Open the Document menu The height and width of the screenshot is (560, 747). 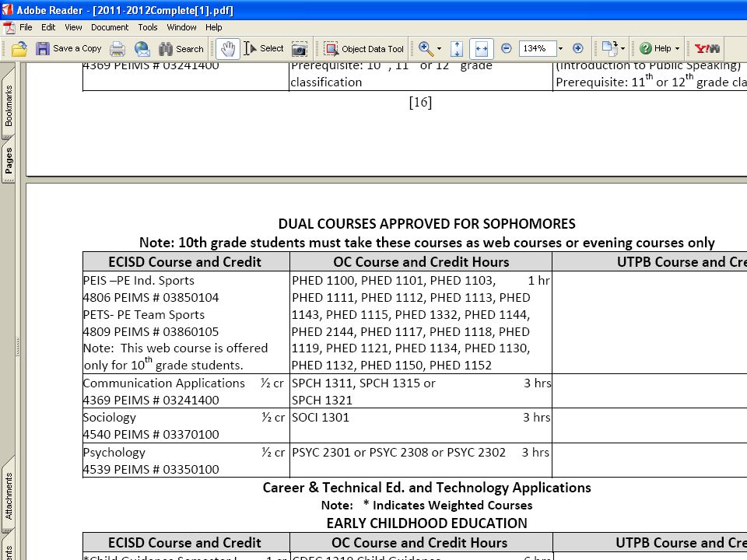point(110,27)
